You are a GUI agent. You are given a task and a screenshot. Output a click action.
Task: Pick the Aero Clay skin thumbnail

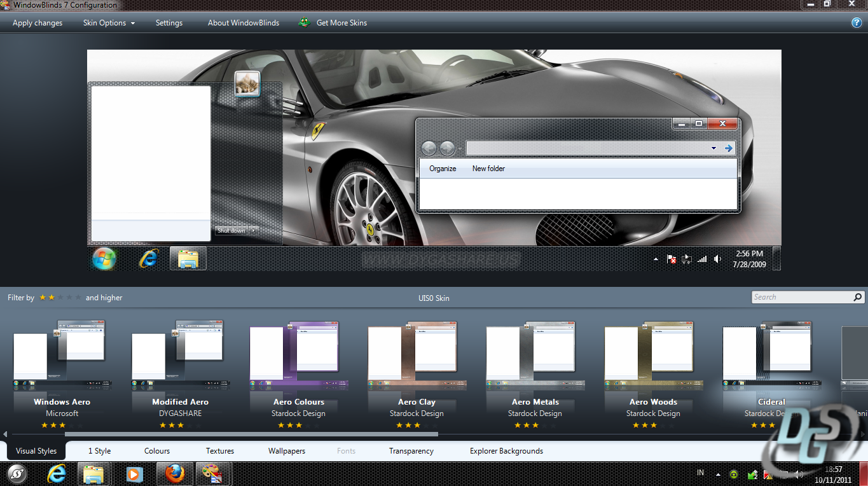pos(417,355)
